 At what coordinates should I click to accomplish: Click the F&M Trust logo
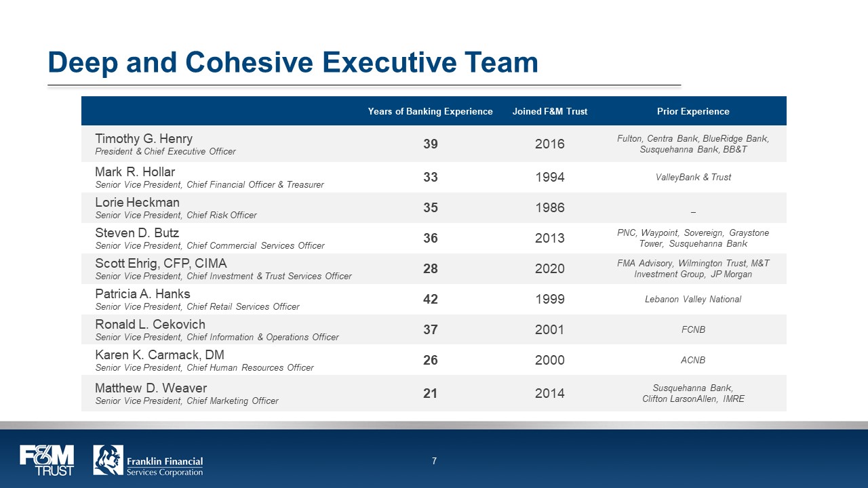click(47, 461)
